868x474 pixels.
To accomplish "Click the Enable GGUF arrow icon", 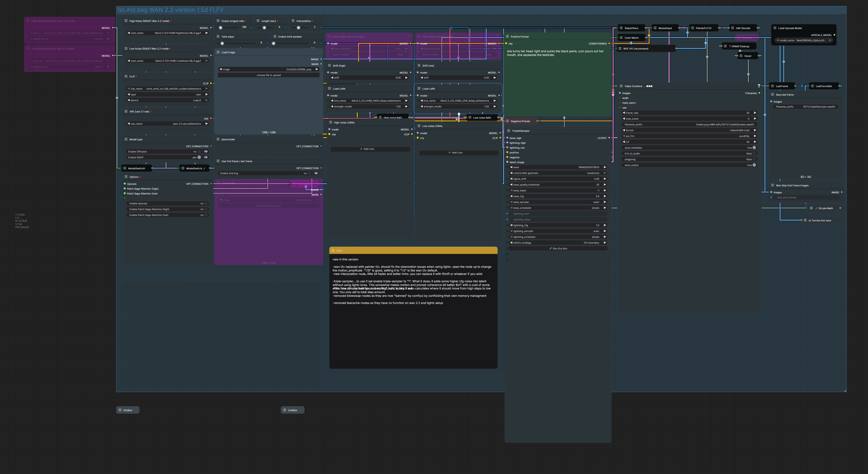I will point(206,157).
